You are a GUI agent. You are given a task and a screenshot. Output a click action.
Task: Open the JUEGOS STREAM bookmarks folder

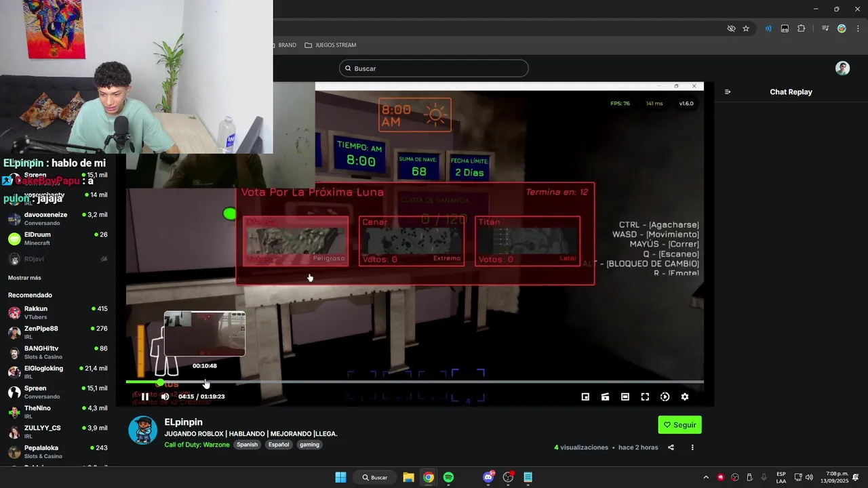coord(330,45)
